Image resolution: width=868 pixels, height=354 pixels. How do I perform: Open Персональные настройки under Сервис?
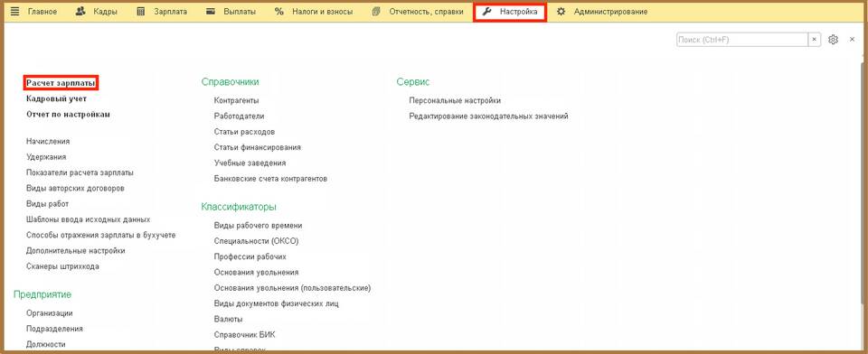(455, 100)
